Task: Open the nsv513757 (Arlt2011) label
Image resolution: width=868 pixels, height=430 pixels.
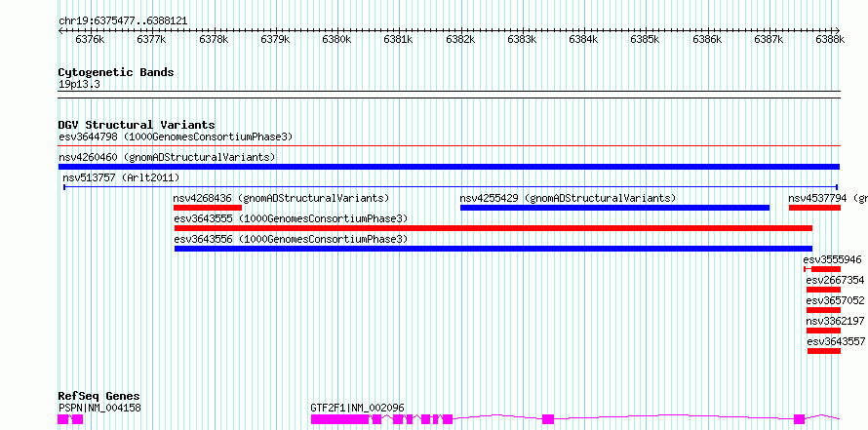Action: point(121,177)
